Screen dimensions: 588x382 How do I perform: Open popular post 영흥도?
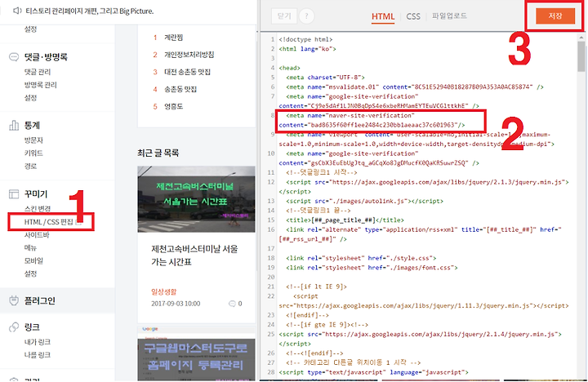[174, 106]
